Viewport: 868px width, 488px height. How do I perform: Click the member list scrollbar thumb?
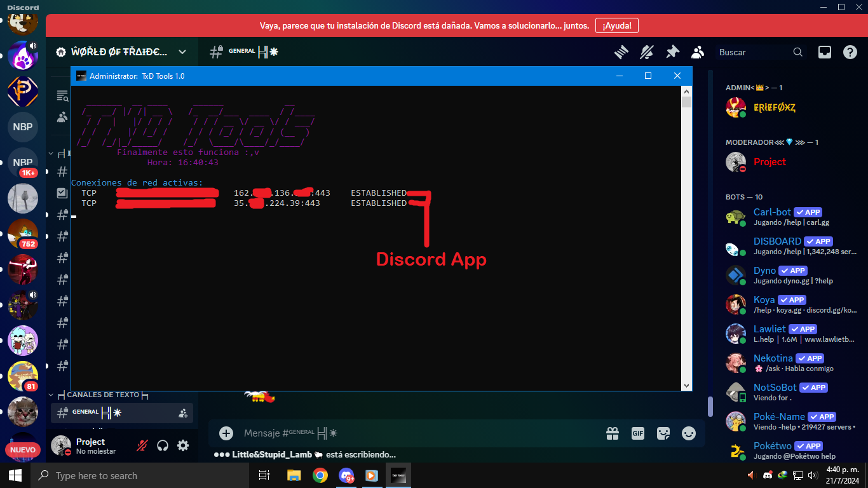pyautogui.click(x=710, y=407)
